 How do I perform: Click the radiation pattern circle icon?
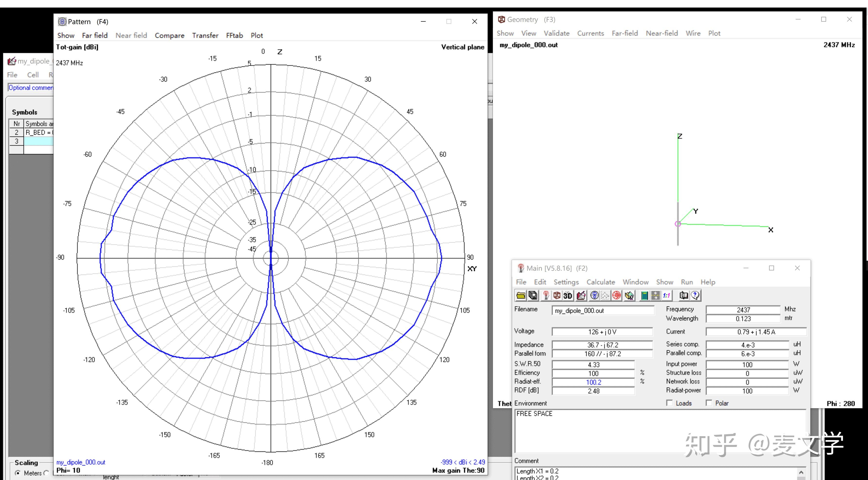tap(594, 295)
